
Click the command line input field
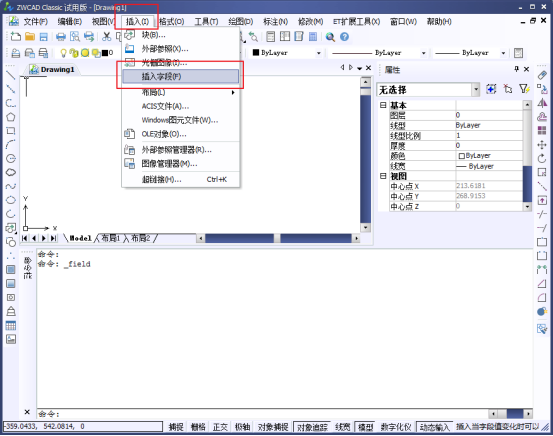(x=262, y=414)
